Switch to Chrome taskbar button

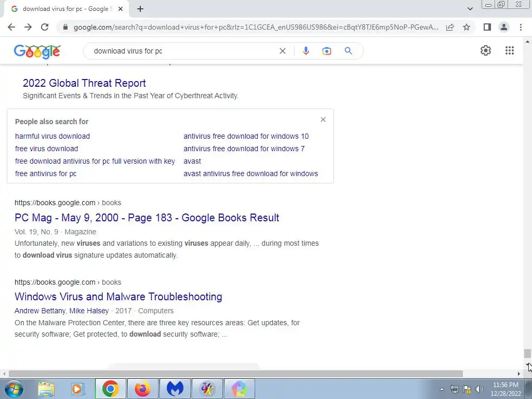(x=110, y=389)
